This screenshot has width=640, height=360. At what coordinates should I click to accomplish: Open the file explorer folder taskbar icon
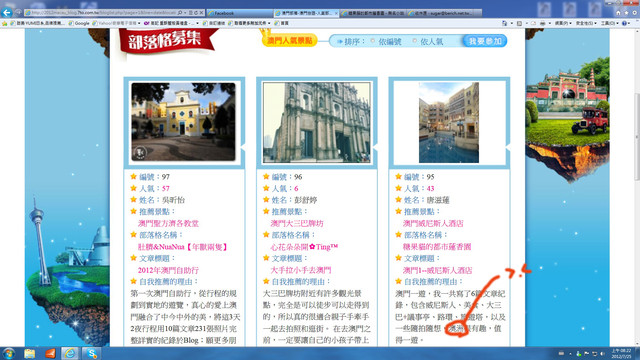(x=29, y=353)
